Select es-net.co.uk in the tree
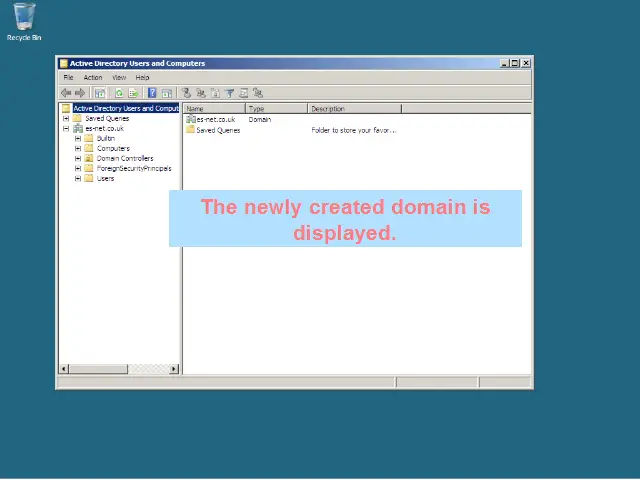The width and height of the screenshot is (640, 480). pyautogui.click(x=104, y=129)
